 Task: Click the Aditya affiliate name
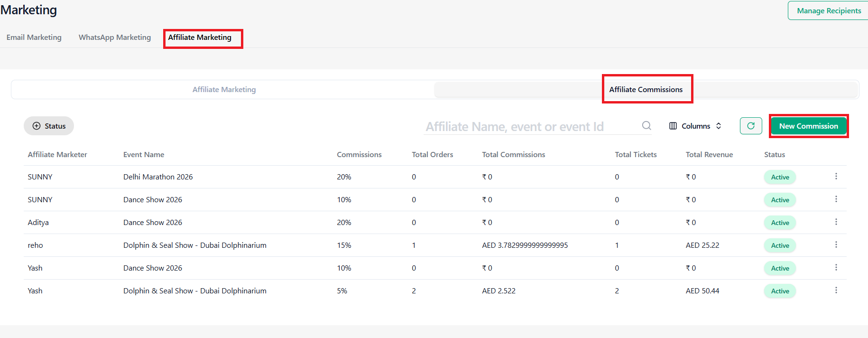38,223
